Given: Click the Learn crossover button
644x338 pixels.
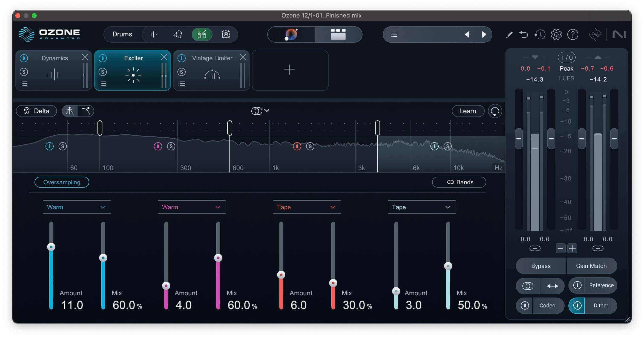Looking at the screenshot, I should (468, 111).
